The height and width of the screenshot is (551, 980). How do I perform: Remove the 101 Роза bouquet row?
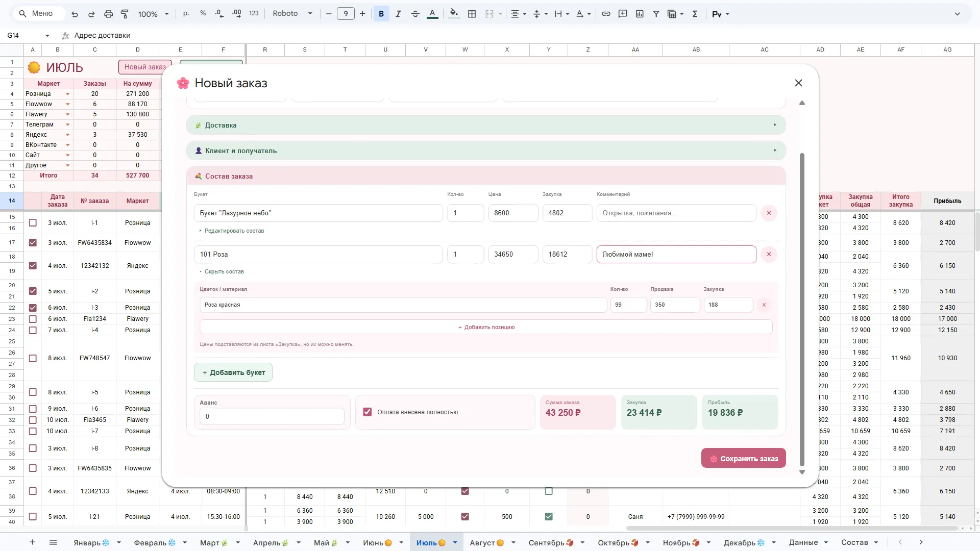769,254
